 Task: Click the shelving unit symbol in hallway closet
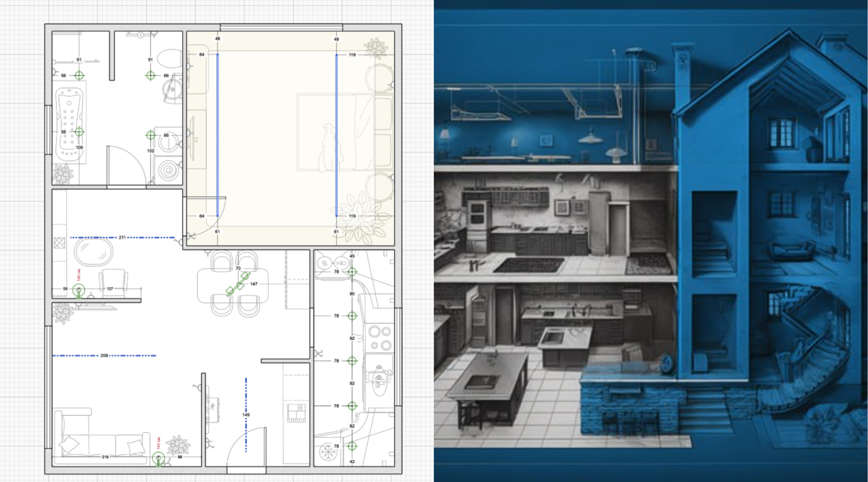[x=296, y=413]
